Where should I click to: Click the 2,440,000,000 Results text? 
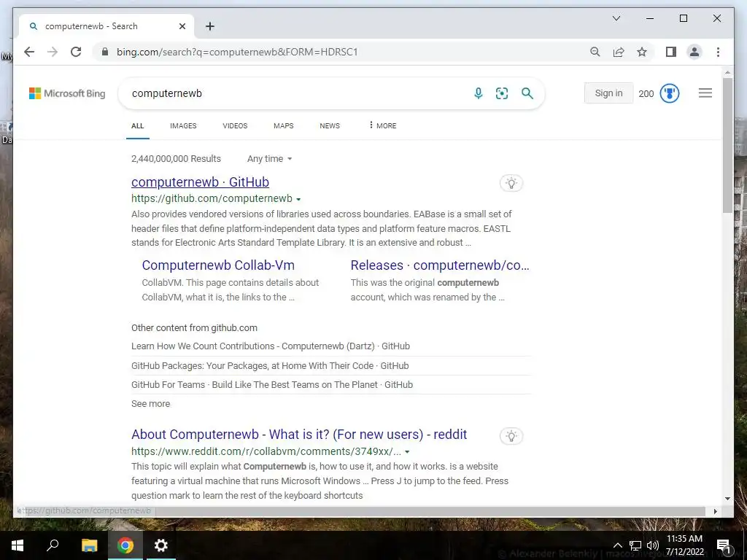coord(177,158)
